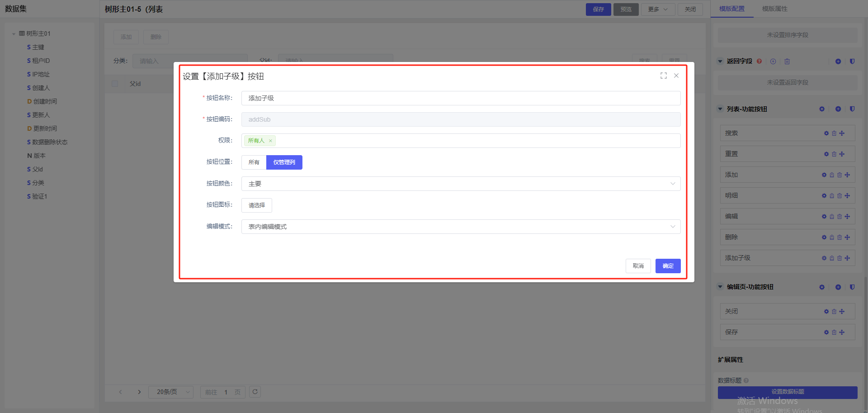Screen dimensions: 868x413
Task: Click the pagination refresh icon
Action: [x=255, y=392]
